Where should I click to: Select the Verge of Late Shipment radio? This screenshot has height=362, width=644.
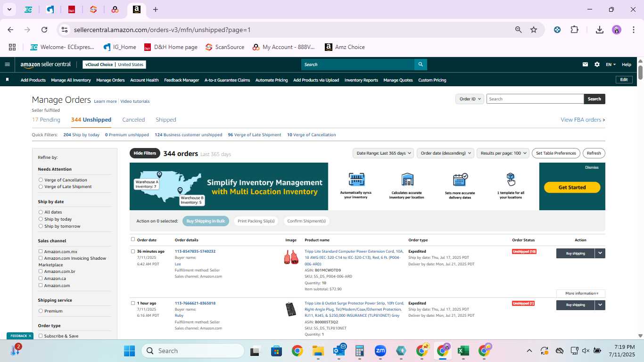tap(41, 187)
